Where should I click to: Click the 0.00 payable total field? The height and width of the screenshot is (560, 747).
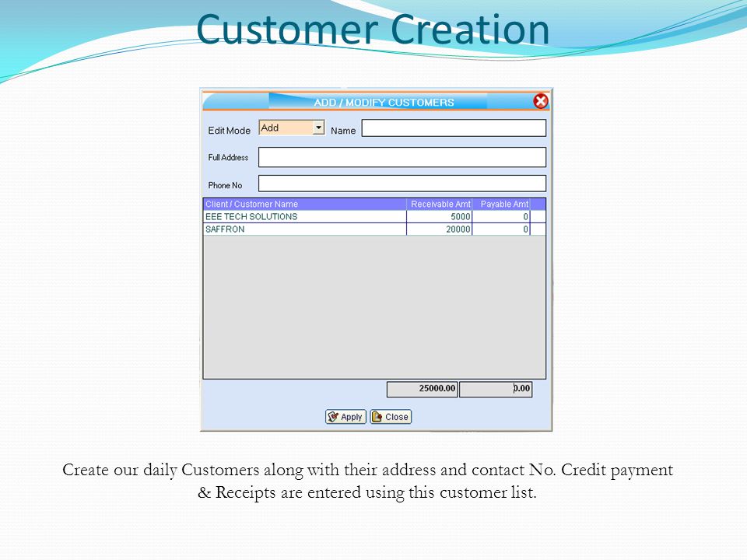[496, 389]
